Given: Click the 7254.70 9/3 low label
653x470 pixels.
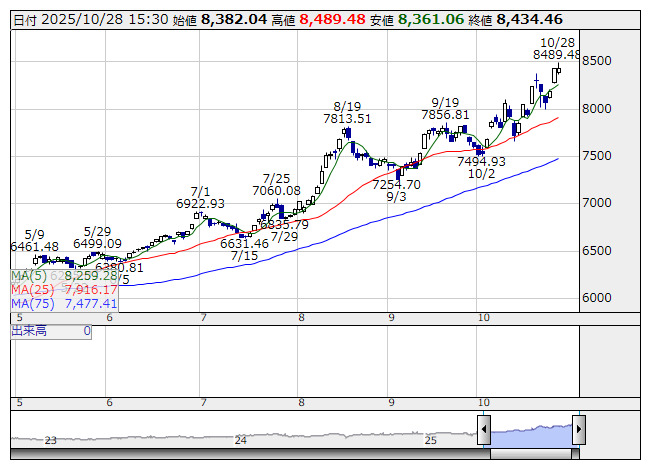Looking at the screenshot, I should (396, 190).
